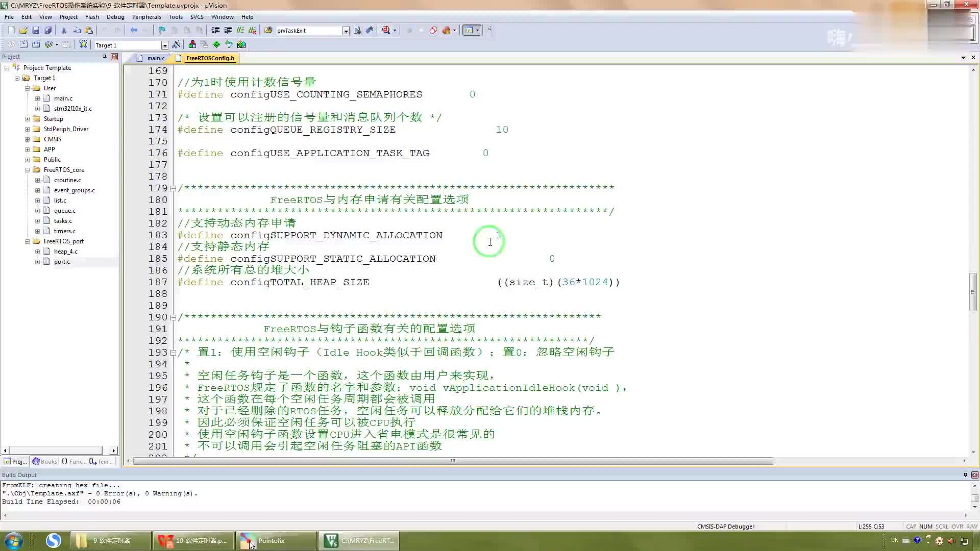Build target files icon
Image resolution: width=980 pixels, height=551 pixels.
pos(23,44)
